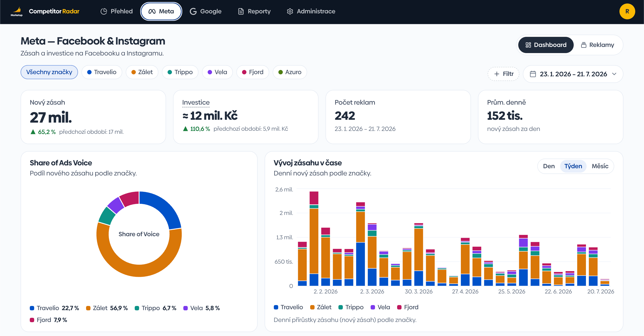The height and width of the screenshot is (336, 644).
Task: Click Zálet 56,9 % donut legend entry
Action: point(107,308)
